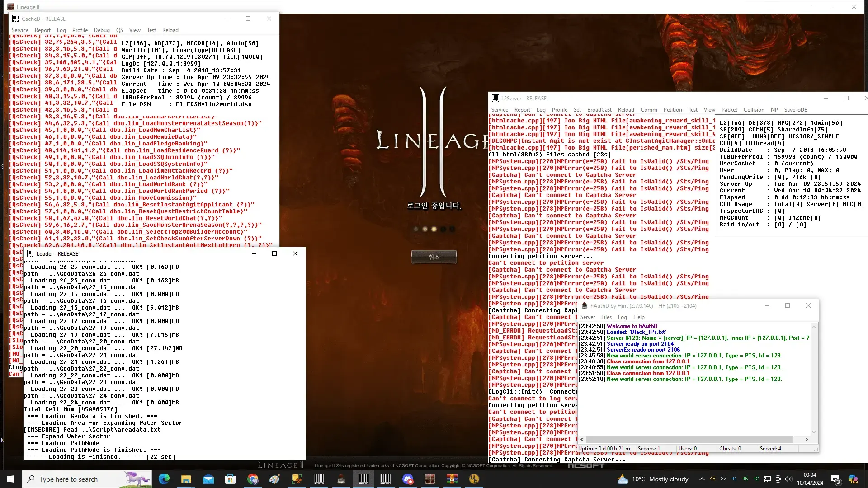
Task: Click the taskbar search box
Action: click(x=87, y=479)
